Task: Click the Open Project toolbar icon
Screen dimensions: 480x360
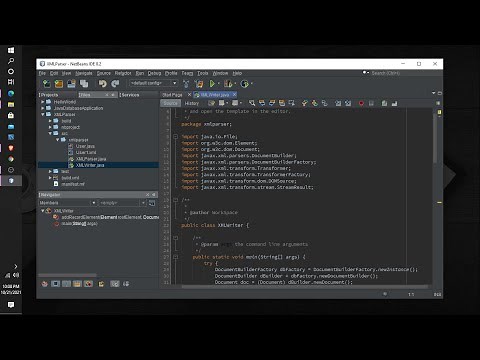Action: point(71,83)
